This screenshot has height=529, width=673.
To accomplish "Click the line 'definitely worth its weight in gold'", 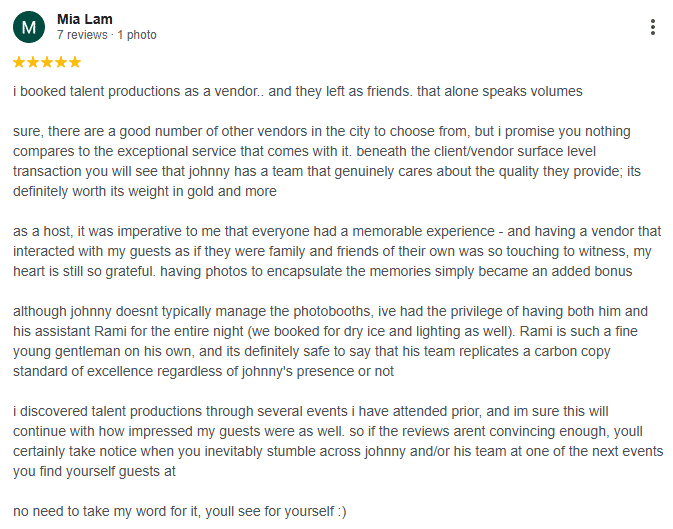I will pyautogui.click(x=145, y=191).
